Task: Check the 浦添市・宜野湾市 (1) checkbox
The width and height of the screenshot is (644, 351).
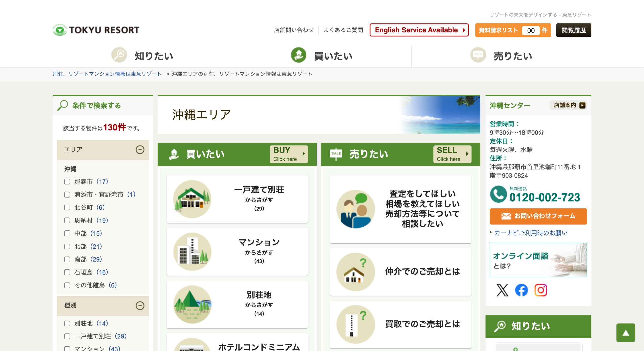Action: (67, 194)
